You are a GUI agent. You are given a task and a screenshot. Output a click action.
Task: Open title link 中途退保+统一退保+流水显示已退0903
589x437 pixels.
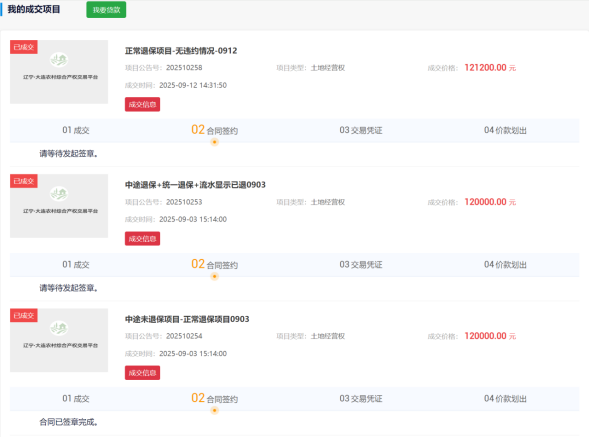[195, 185]
